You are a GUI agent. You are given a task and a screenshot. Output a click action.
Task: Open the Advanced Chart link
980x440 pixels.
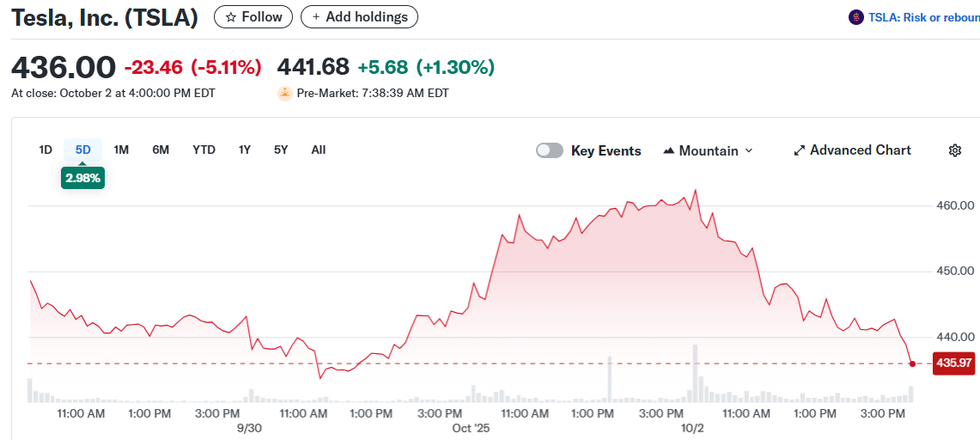pyautogui.click(x=860, y=150)
